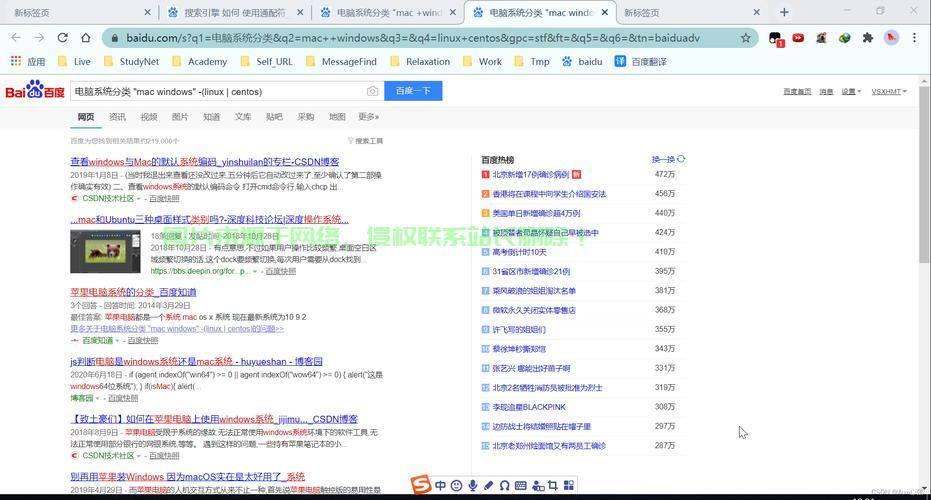Open the Chrome three-dot menu
Screen dimensions: 931x500
point(914,38)
